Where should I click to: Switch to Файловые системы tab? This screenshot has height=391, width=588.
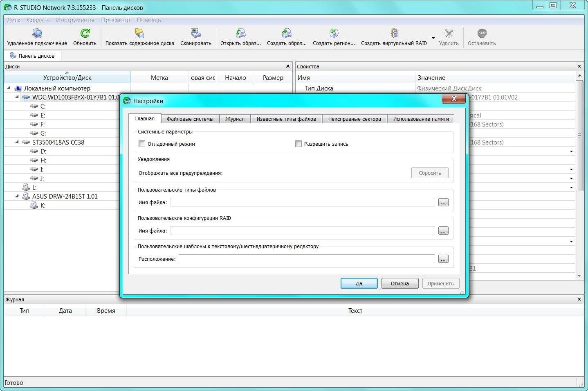coord(190,119)
